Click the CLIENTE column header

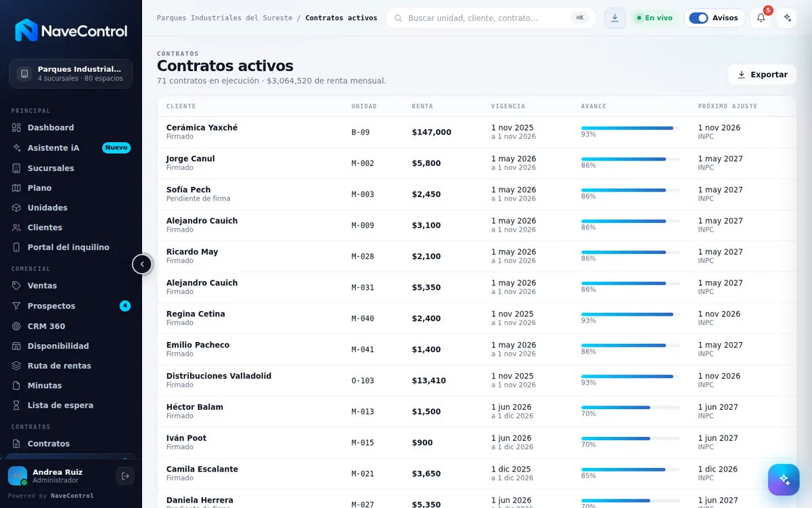click(181, 106)
